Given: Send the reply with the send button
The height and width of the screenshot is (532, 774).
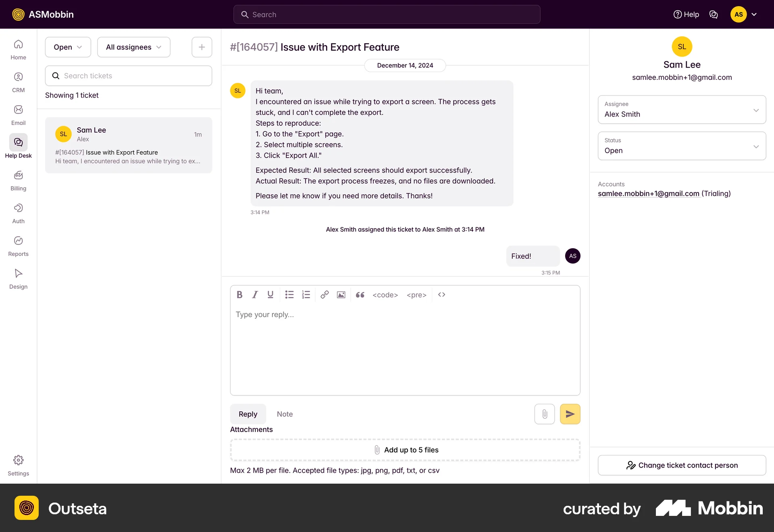Looking at the screenshot, I should pyautogui.click(x=570, y=414).
